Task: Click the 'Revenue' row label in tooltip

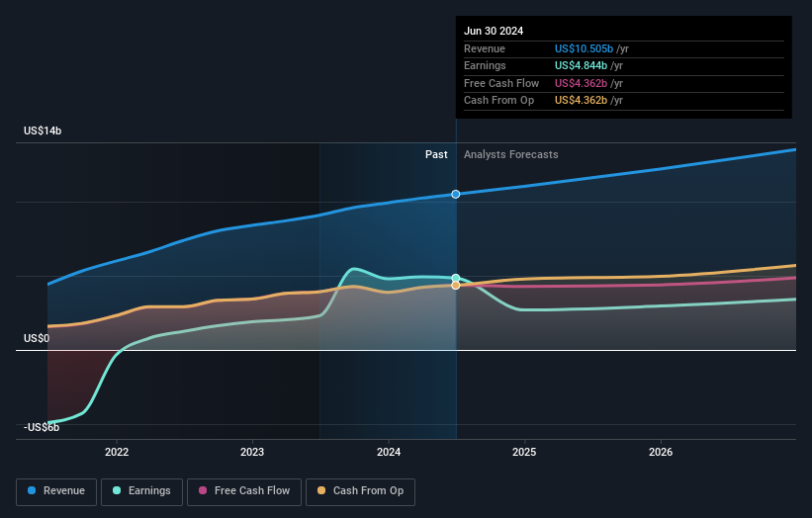Action: [x=485, y=48]
